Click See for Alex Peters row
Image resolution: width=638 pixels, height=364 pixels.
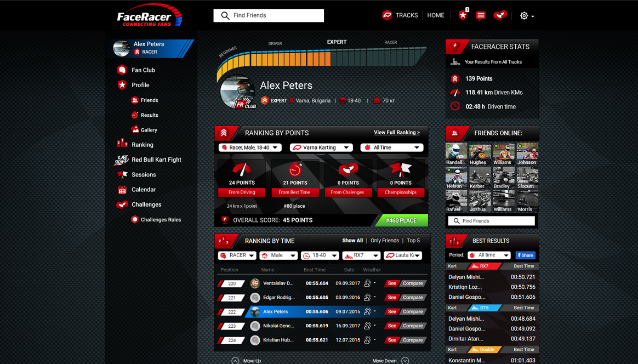392,312
